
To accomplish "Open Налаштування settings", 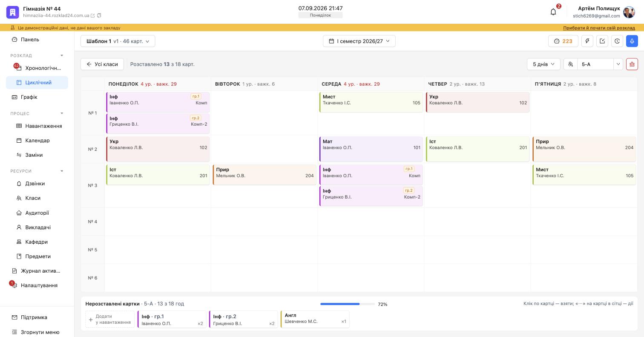I will 37,285.
